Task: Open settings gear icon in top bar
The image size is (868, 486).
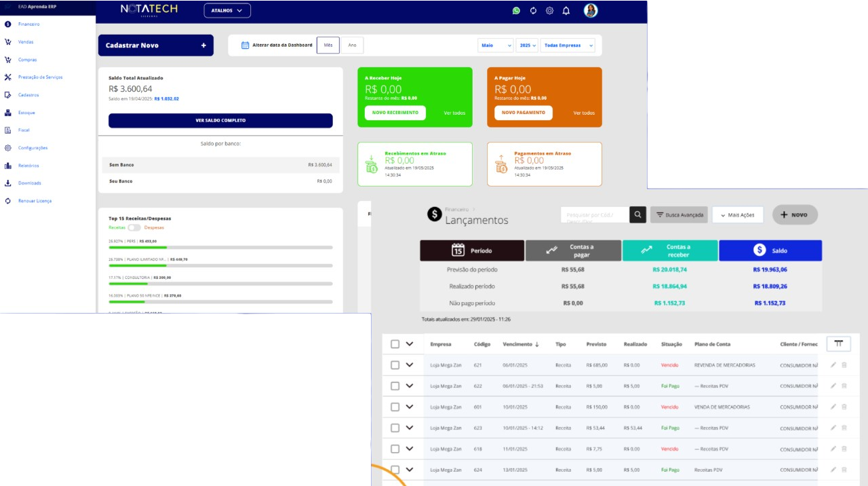Action: [x=549, y=10]
